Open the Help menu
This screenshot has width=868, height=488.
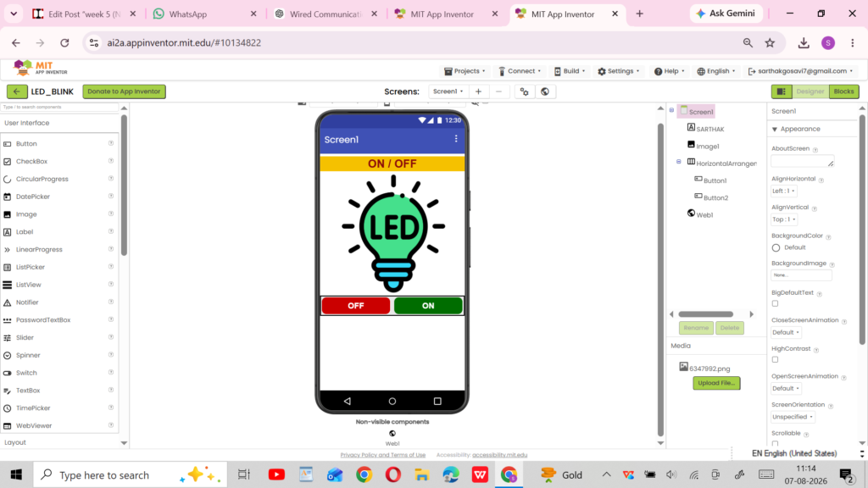point(670,71)
